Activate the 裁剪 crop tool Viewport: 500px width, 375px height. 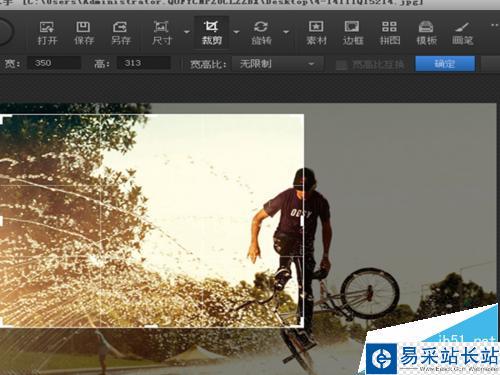pyautogui.click(x=211, y=33)
